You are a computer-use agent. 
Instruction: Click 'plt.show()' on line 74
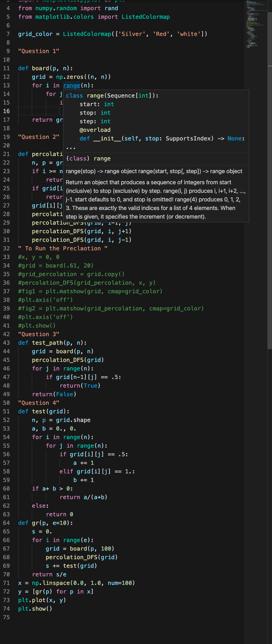35,609
